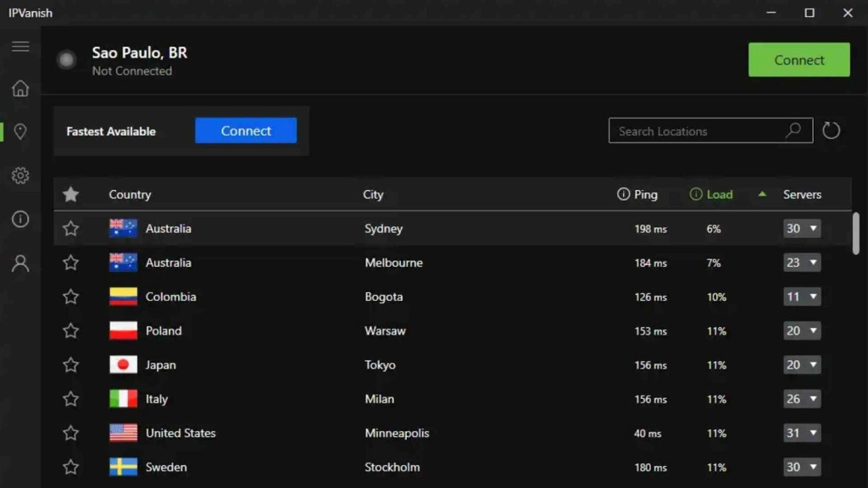Click the Load info icon
Viewport: 868px width, 488px height.
point(696,194)
